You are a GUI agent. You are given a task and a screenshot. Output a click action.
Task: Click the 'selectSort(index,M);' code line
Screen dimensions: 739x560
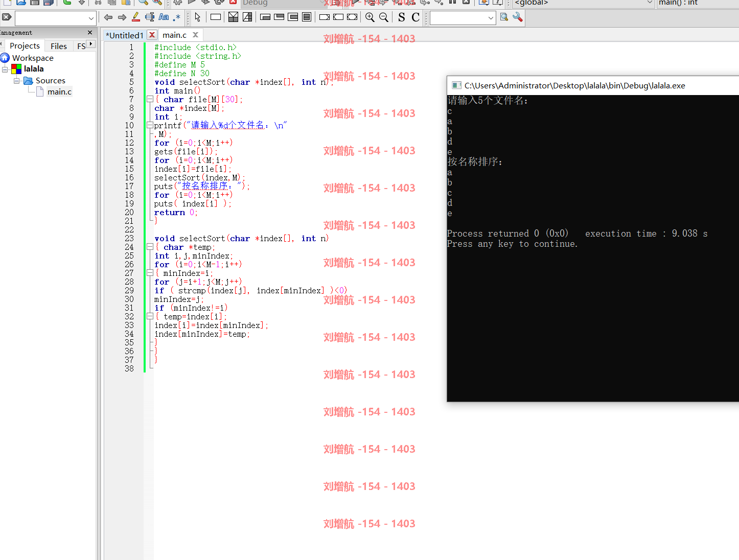pyautogui.click(x=199, y=178)
